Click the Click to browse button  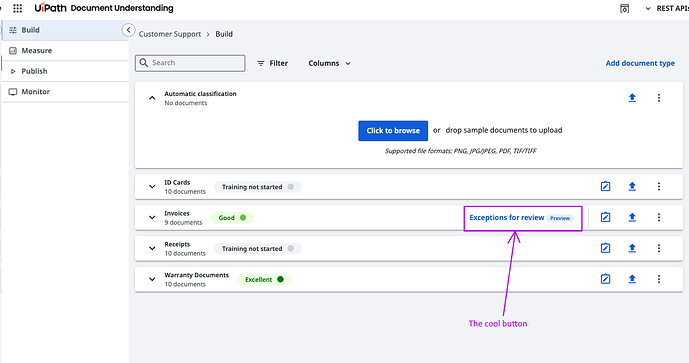coord(393,131)
